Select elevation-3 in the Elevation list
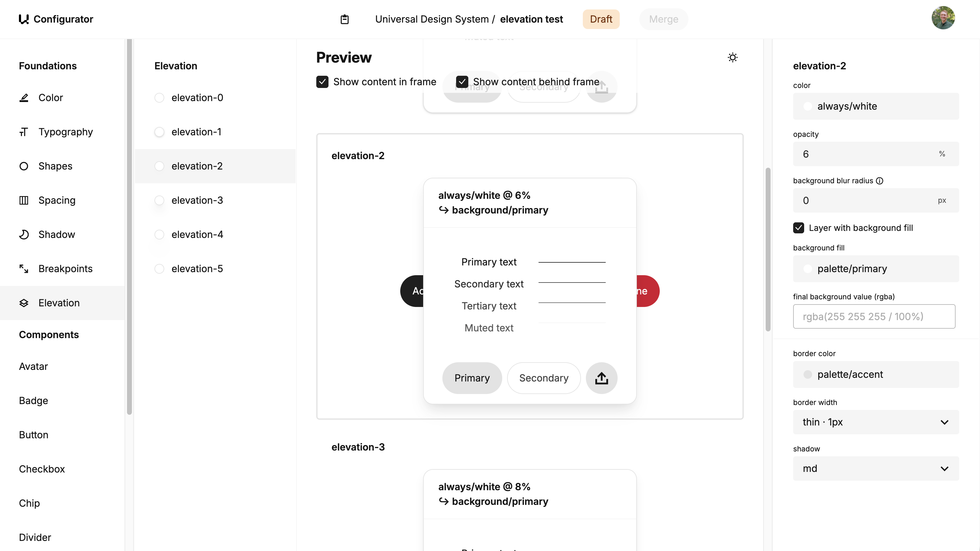The width and height of the screenshot is (980, 551). [197, 200]
